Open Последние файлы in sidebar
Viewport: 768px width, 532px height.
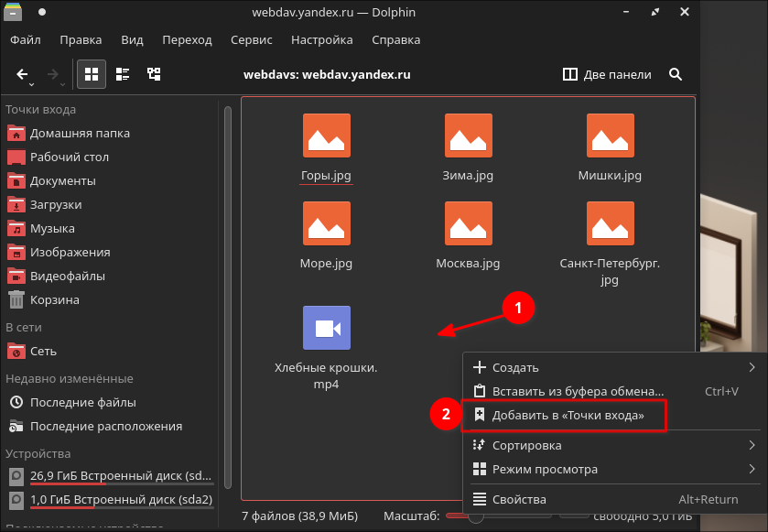82,402
